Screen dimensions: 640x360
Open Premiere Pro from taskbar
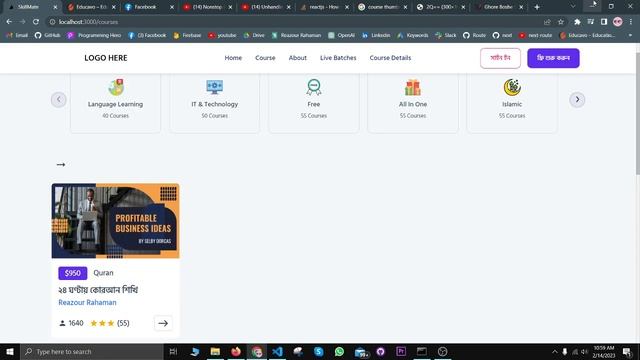pyautogui.click(x=401, y=351)
